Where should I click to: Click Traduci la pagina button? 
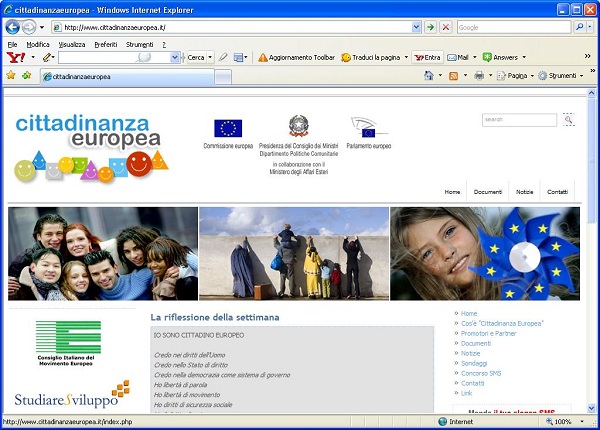(370, 57)
